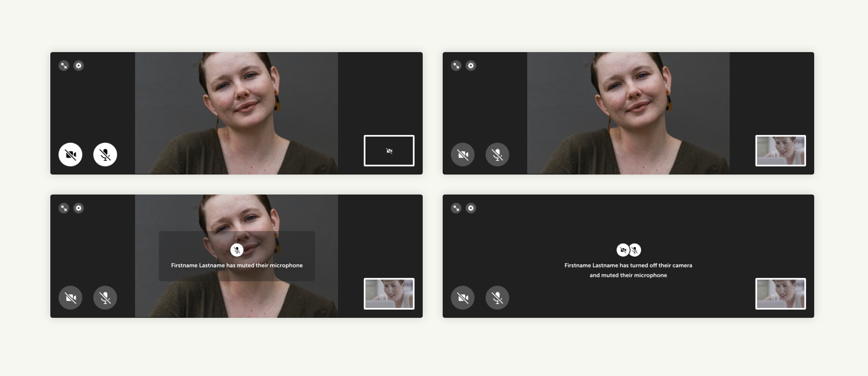Viewport: 868px width, 376px height.
Task: Toggle grey microphone button in top-right panel
Action: click(497, 155)
